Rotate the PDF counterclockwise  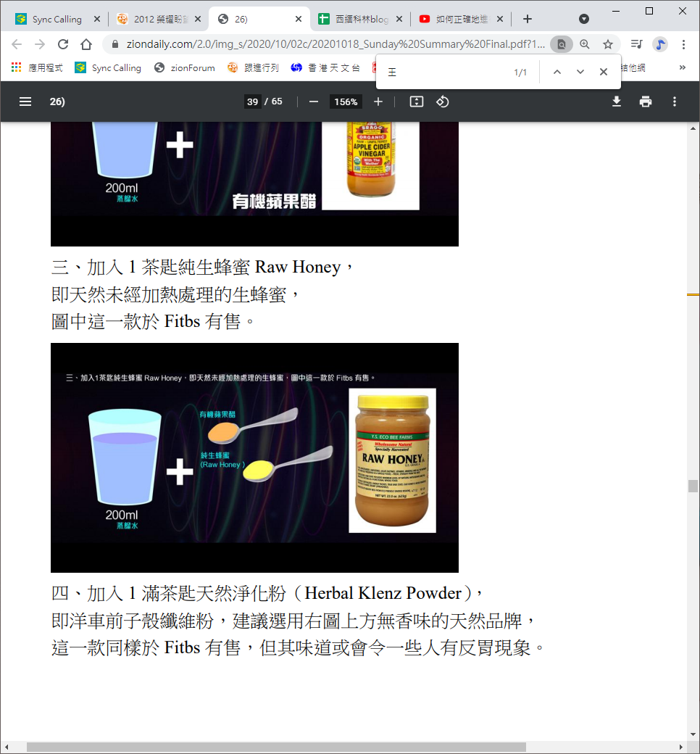pos(442,101)
